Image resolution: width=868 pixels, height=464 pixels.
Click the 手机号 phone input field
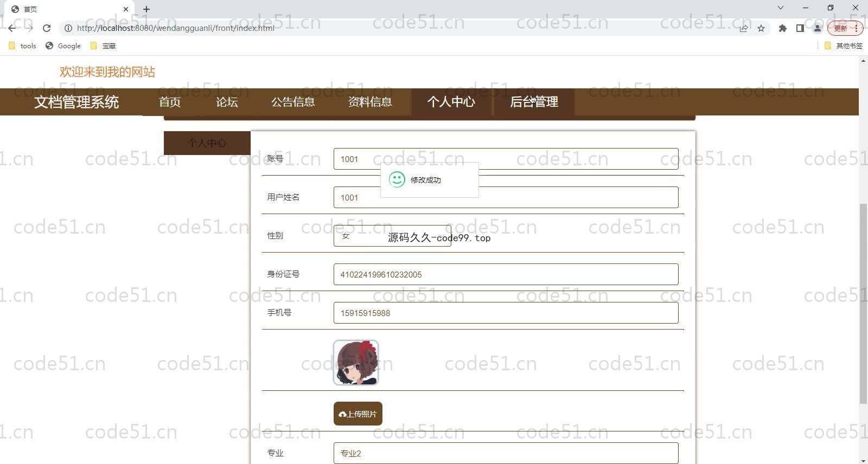pyautogui.click(x=505, y=313)
